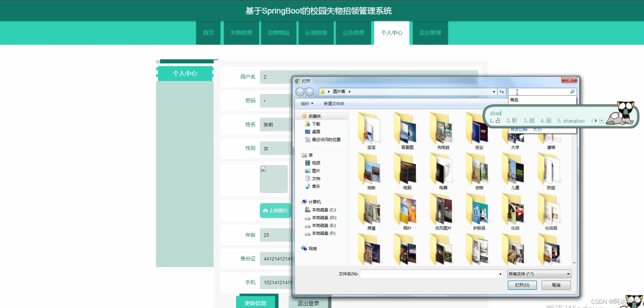
Task: Select 计算机 in sidebar
Action: pos(311,202)
